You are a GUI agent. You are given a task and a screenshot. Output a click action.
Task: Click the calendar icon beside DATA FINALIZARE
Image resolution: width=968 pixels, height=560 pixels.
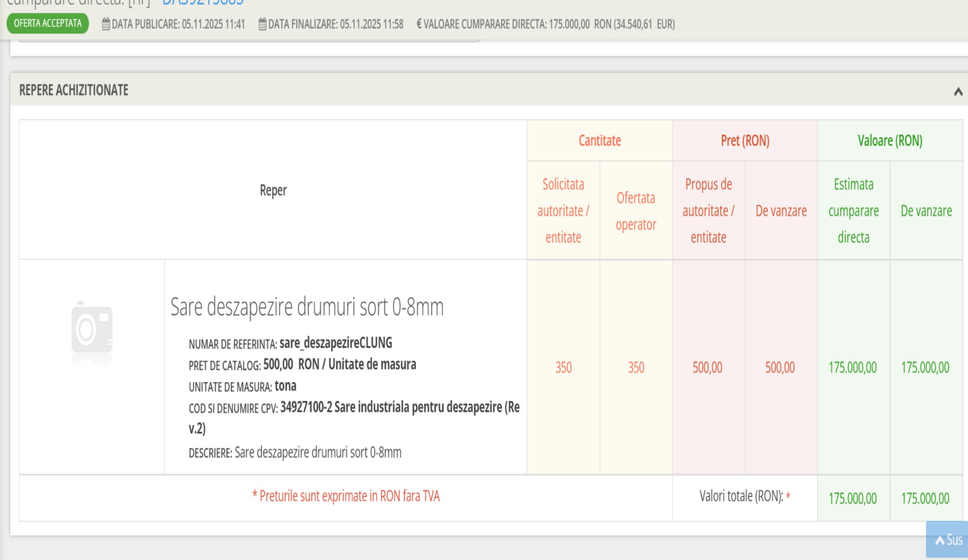262,24
